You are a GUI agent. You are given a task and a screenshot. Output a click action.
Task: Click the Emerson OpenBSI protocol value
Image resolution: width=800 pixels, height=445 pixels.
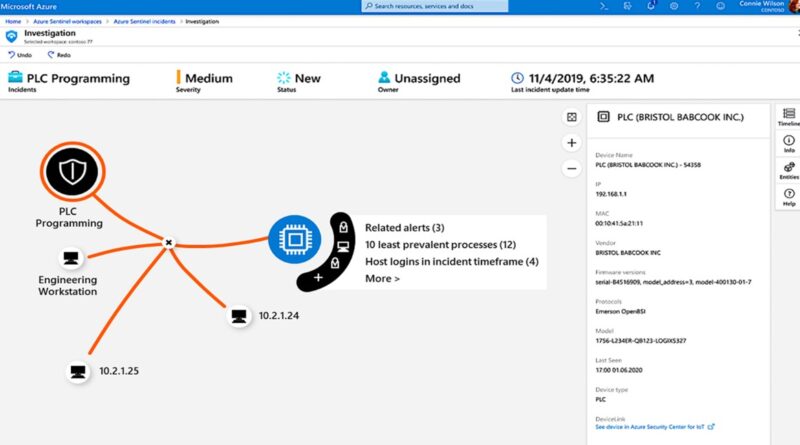pos(620,311)
